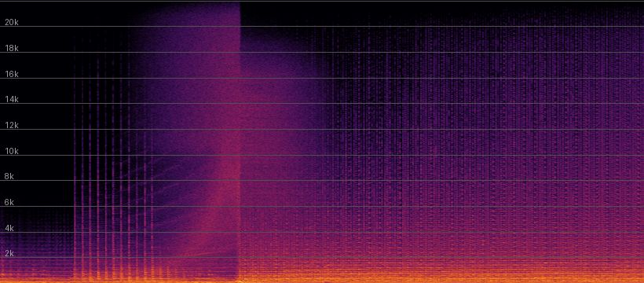Viewport: 644px width, 283px height.
Task: Click the 16k frequency label
Action: coord(12,74)
